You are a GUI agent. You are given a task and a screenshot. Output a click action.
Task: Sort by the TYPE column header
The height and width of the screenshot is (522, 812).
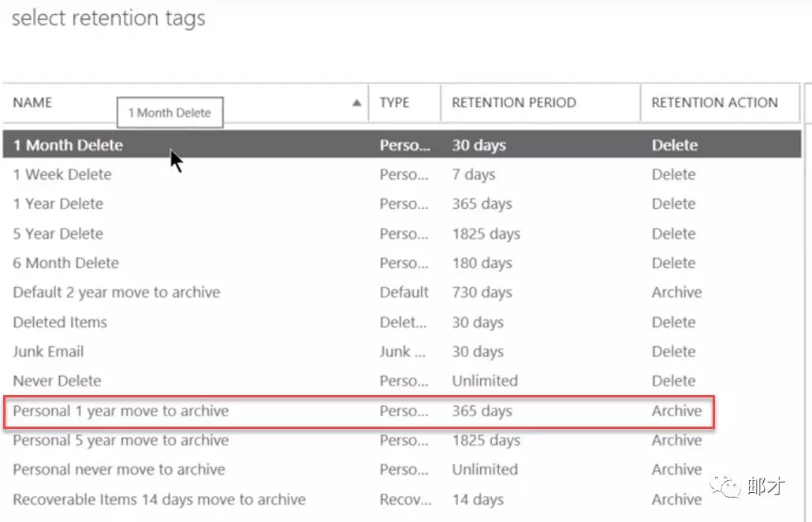(x=394, y=103)
